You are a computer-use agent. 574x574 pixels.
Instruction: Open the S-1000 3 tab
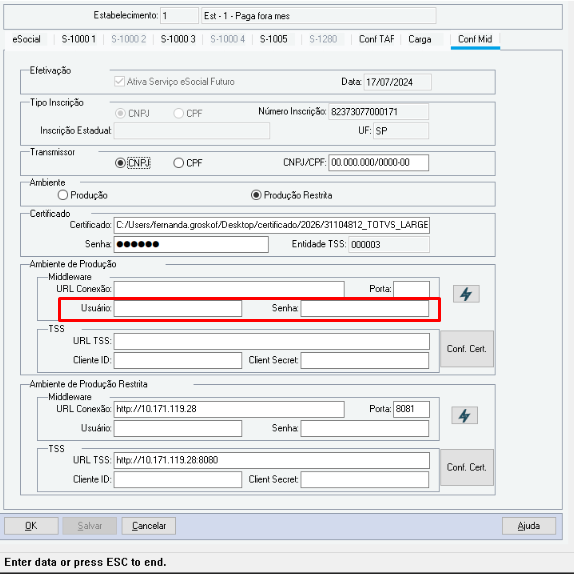point(178,39)
